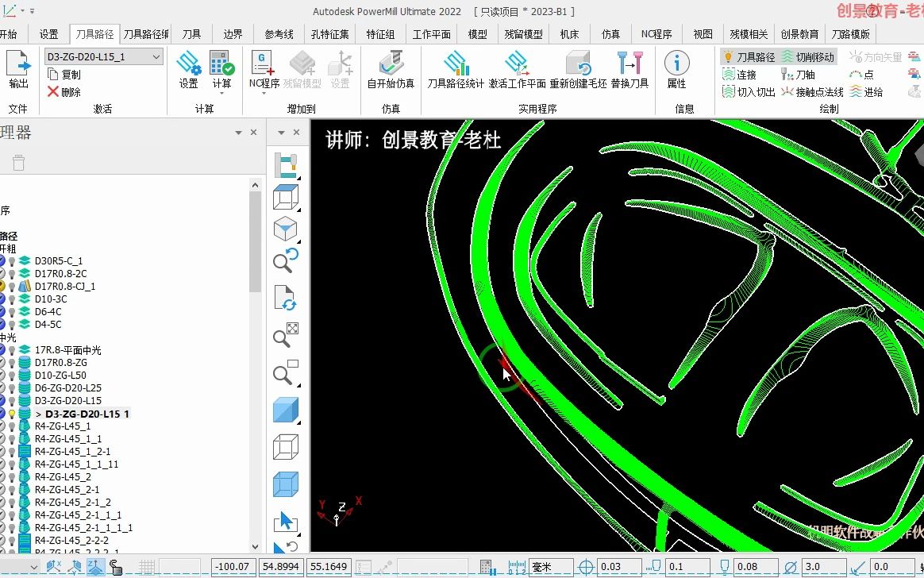924x578 pixels.
Task: Open explorer panel options dropdown arrow
Action: tap(239, 133)
